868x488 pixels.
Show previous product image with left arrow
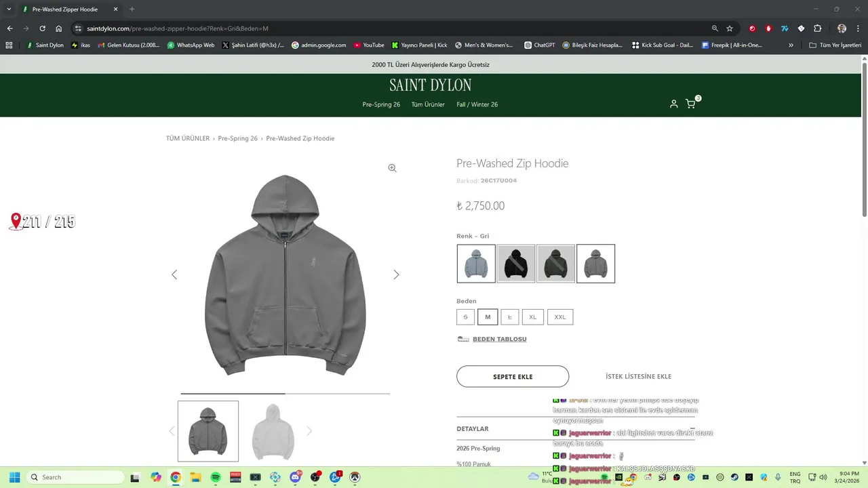174,274
